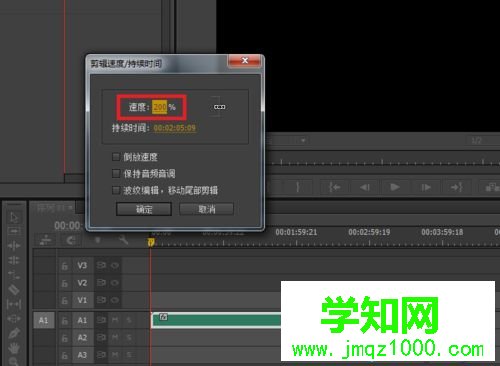Toggle lock on track V2

65,283
